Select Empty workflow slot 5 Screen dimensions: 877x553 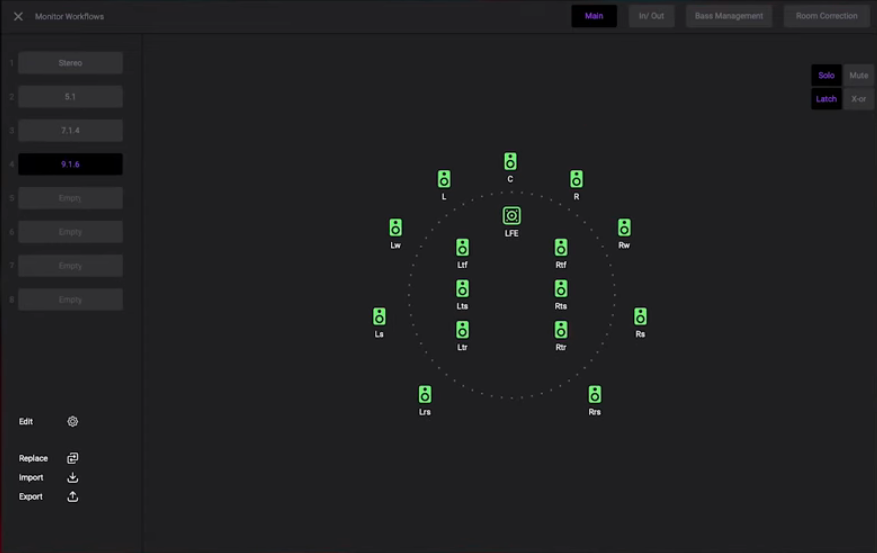coord(70,198)
